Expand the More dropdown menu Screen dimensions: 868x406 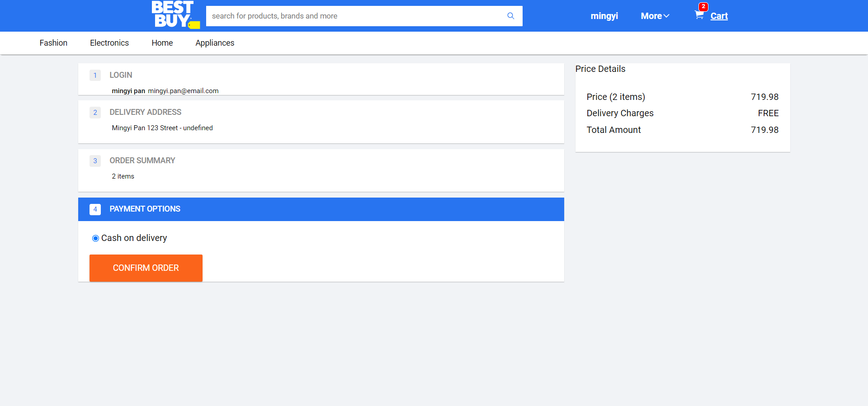point(655,16)
